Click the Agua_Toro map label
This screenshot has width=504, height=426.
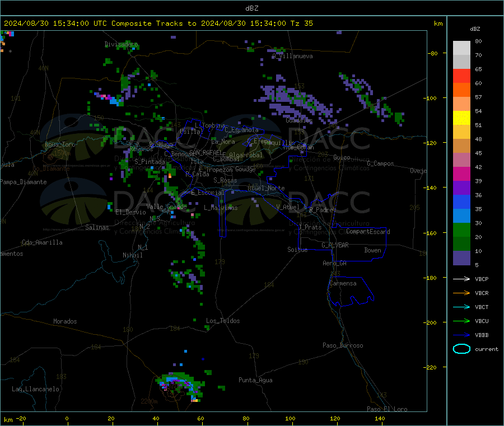(60, 144)
